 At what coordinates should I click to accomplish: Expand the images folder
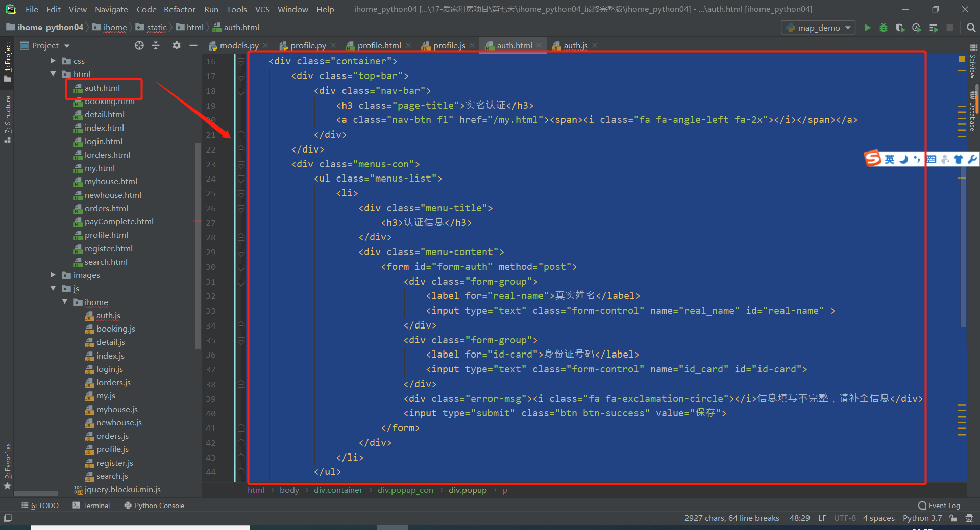click(53, 275)
